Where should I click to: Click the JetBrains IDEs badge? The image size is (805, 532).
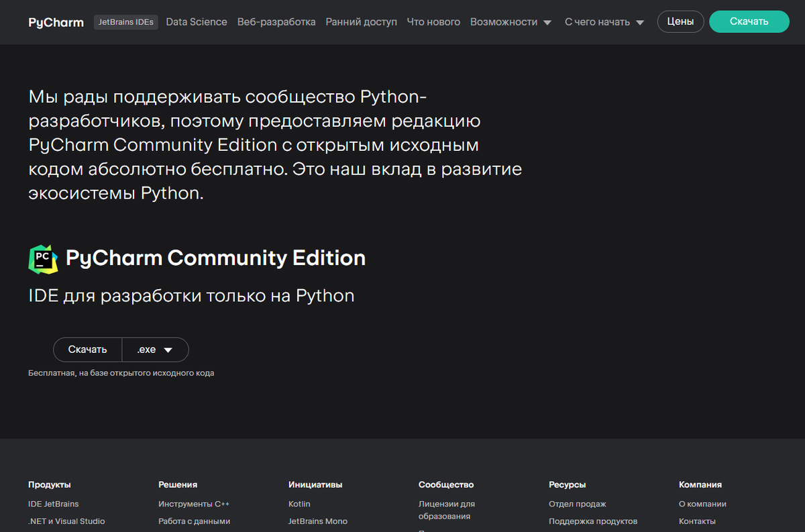(125, 21)
